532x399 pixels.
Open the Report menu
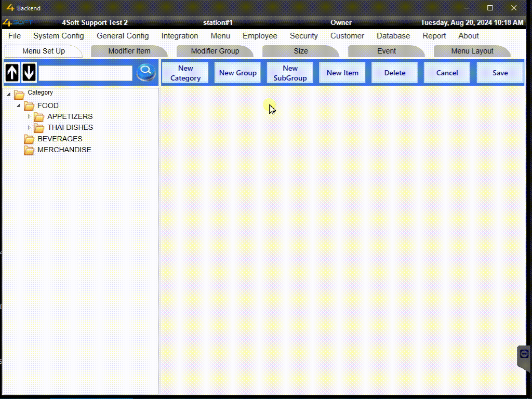tap(434, 36)
